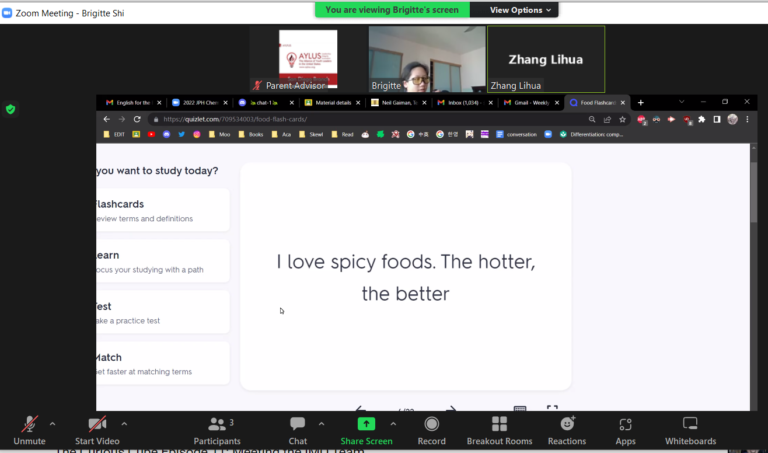Expand chat options arrow next to Chat
Viewport: 768px width, 453px height.
pos(321,424)
